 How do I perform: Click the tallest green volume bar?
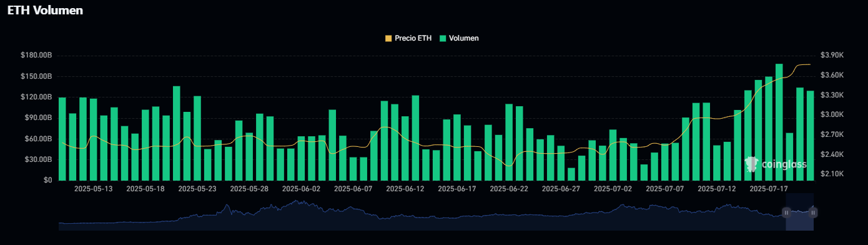(779, 122)
